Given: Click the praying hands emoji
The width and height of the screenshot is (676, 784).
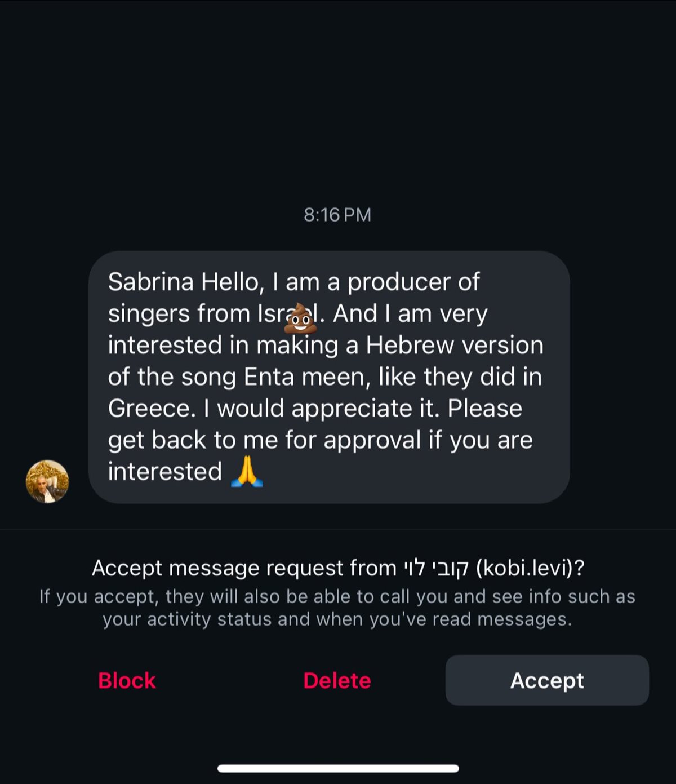Looking at the screenshot, I should [x=247, y=472].
